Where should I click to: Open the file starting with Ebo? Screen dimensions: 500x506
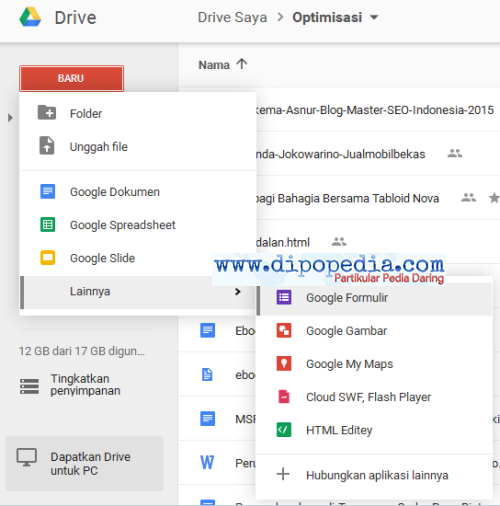click(x=245, y=331)
